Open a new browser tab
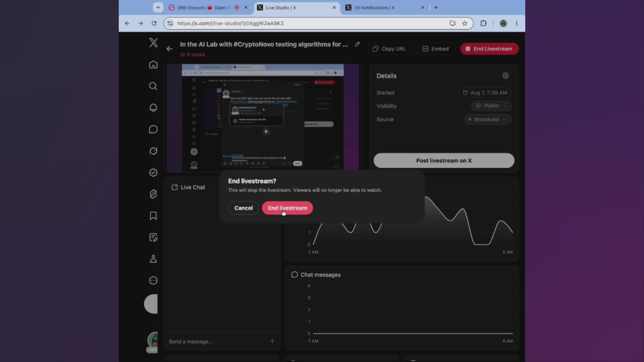Screen dimensions: 644x362 click(x=436, y=7)
